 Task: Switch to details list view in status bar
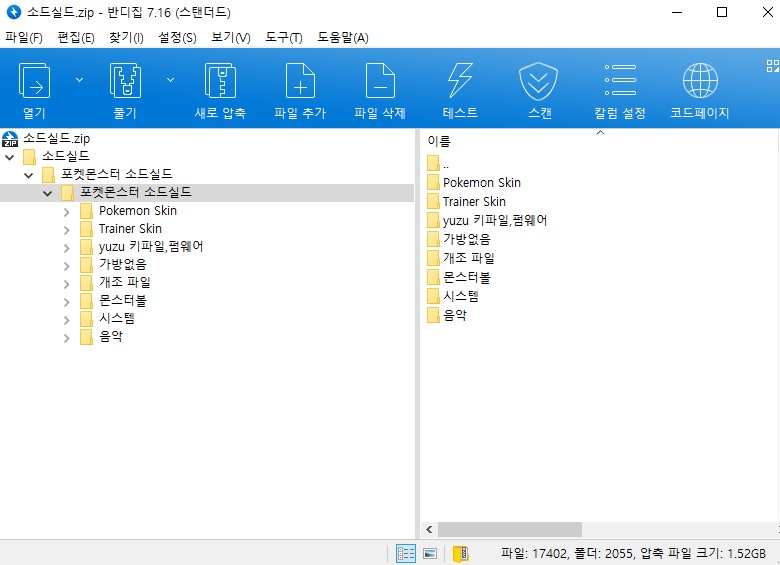click(405, 553)
